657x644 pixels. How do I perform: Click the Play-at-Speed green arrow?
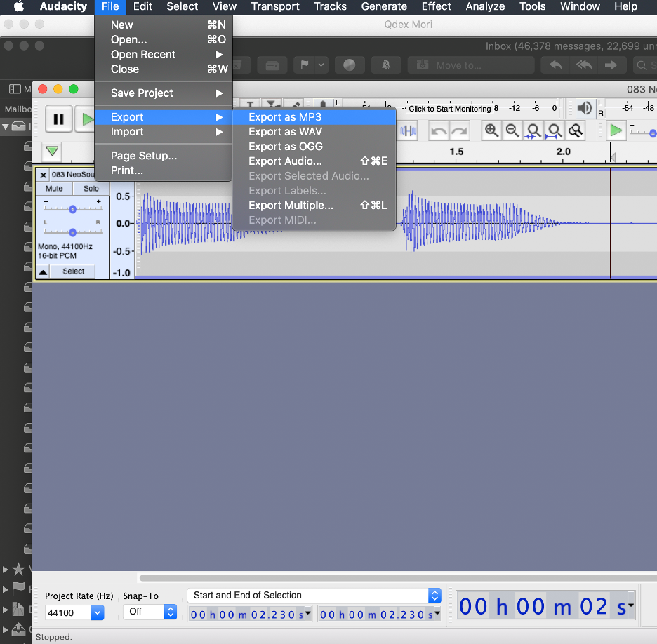point(616,130)
